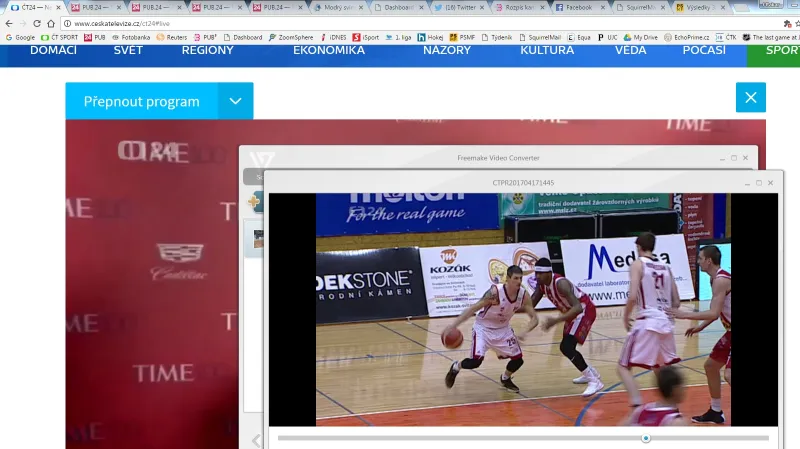Open the UJC bookmark
The image size is (800, 449).
[x=608, y=37]
